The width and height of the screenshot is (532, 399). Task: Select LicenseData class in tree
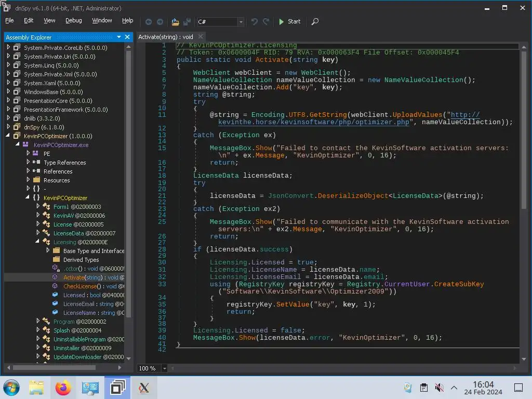tap(85, 233)
